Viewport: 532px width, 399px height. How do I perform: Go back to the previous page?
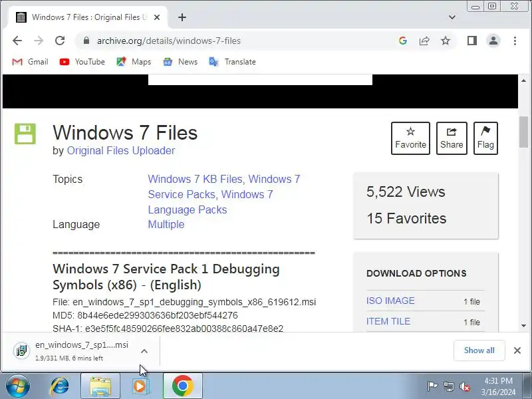tap(17, 41)
